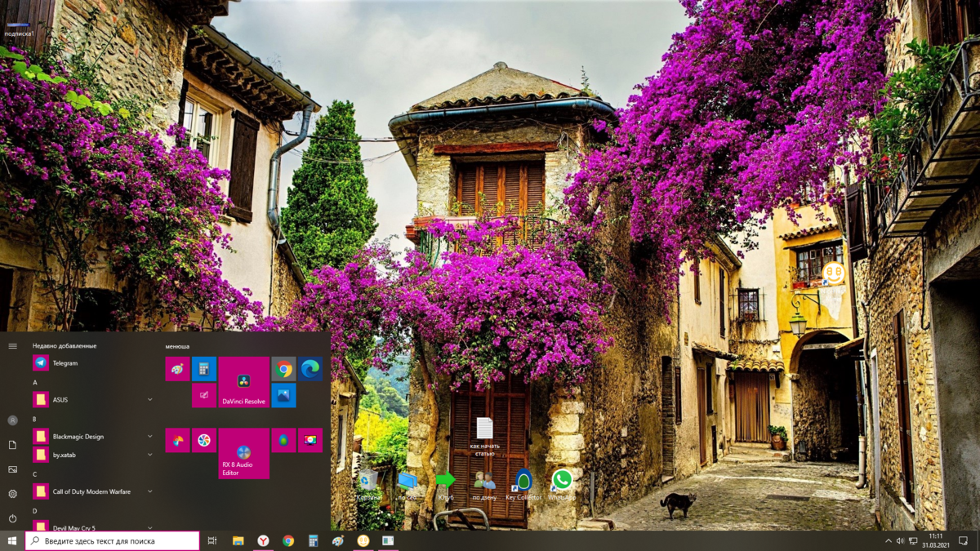The width and height of the screenshot is (980, 551).
Task: Open the RX 8 Audio Editor tile
Action: click(x=243, y=453)
